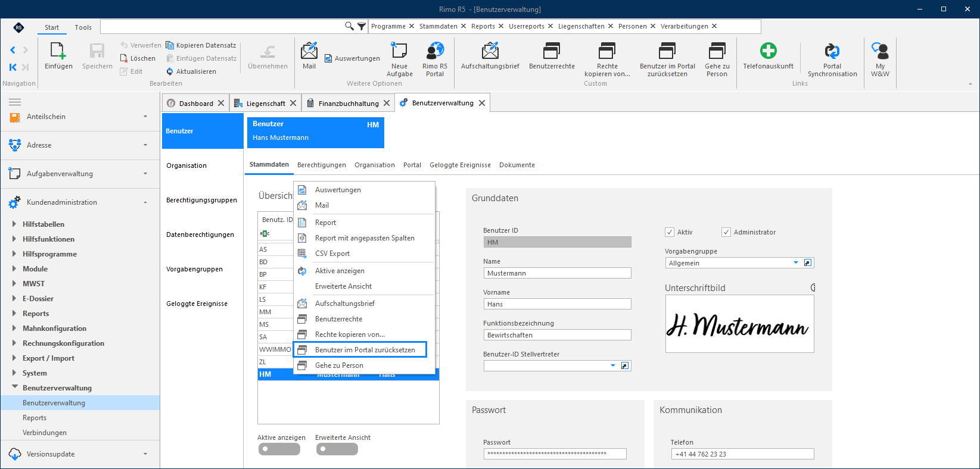Switch to the Berechtigungen tab

click(322, 165)
